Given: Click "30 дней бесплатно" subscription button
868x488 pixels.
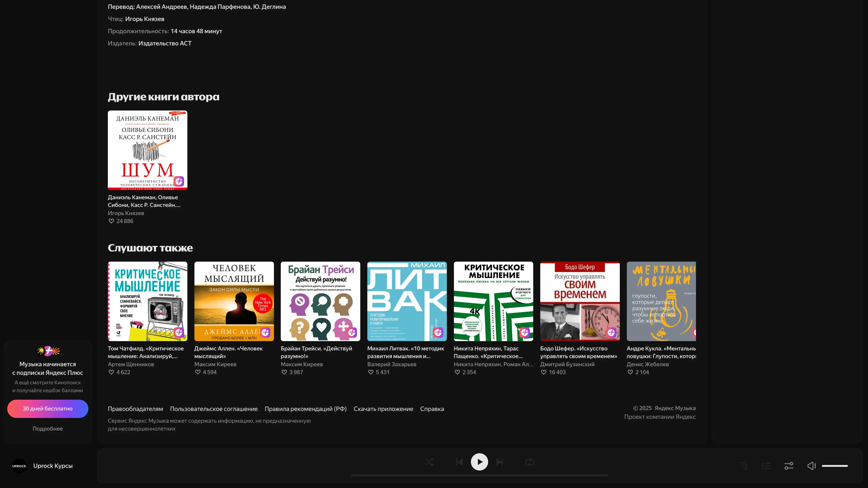Looking at the screenshot, I should point(47,408).
